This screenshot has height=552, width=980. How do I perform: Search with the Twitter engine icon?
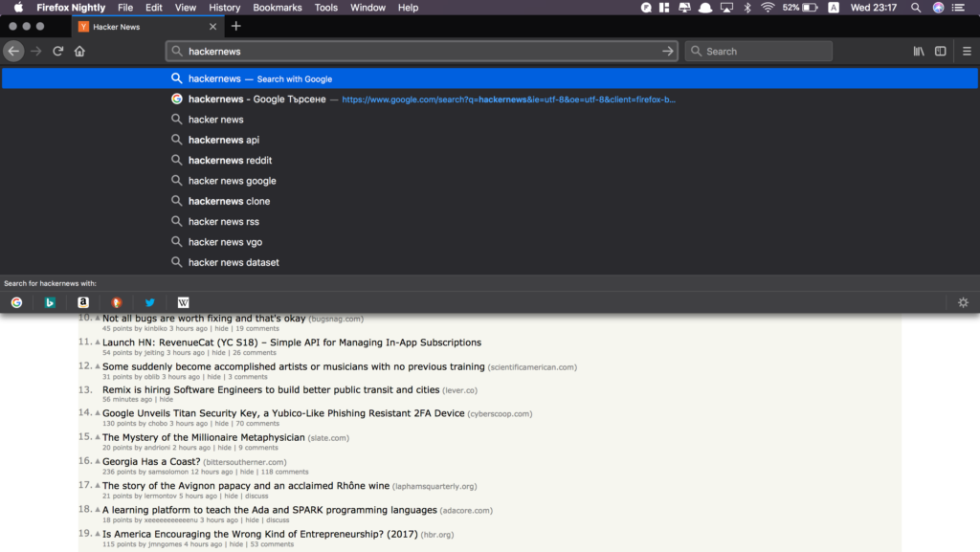click(x=150, y=302)
